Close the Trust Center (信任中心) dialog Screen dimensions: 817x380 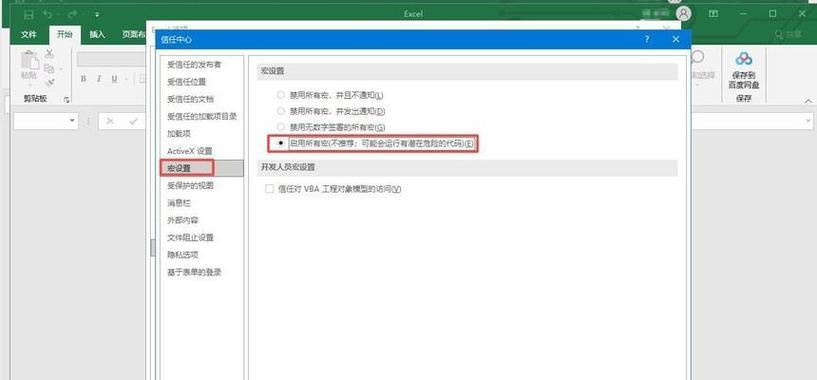676,39
